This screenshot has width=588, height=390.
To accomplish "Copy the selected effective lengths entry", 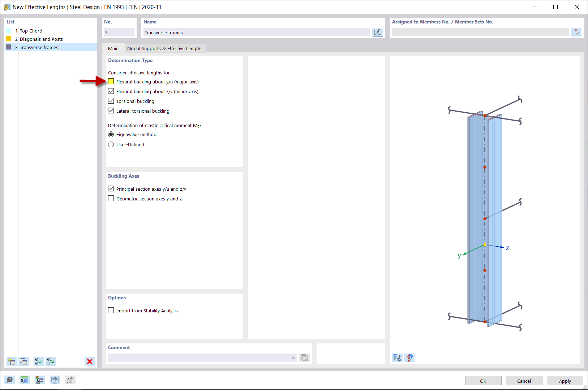I will coord(23,361).
